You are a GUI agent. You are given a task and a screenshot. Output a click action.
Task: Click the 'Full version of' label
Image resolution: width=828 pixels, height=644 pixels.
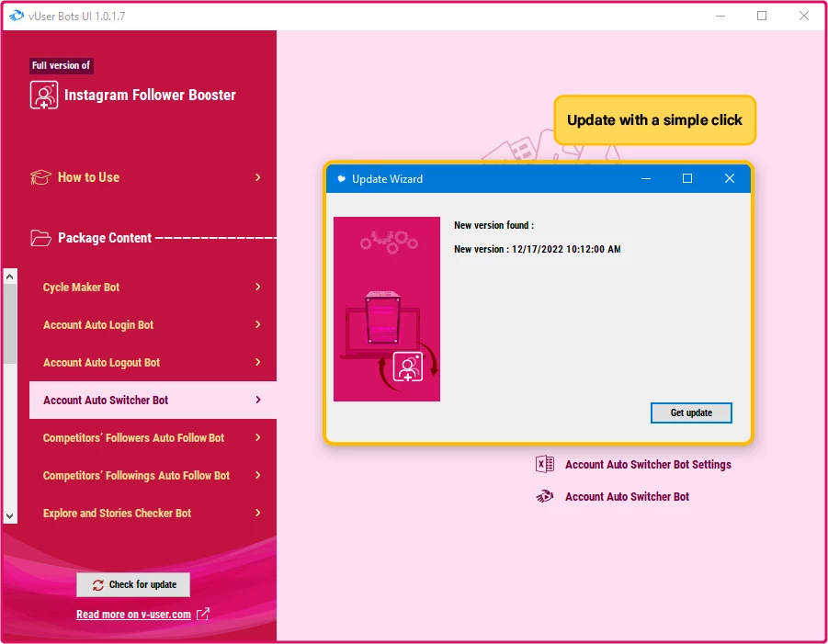click(x=62, y=65)
